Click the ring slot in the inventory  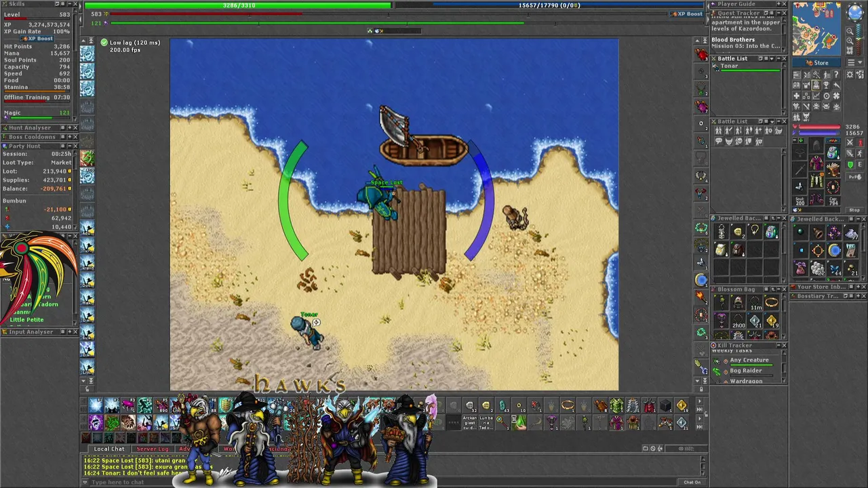800,186
